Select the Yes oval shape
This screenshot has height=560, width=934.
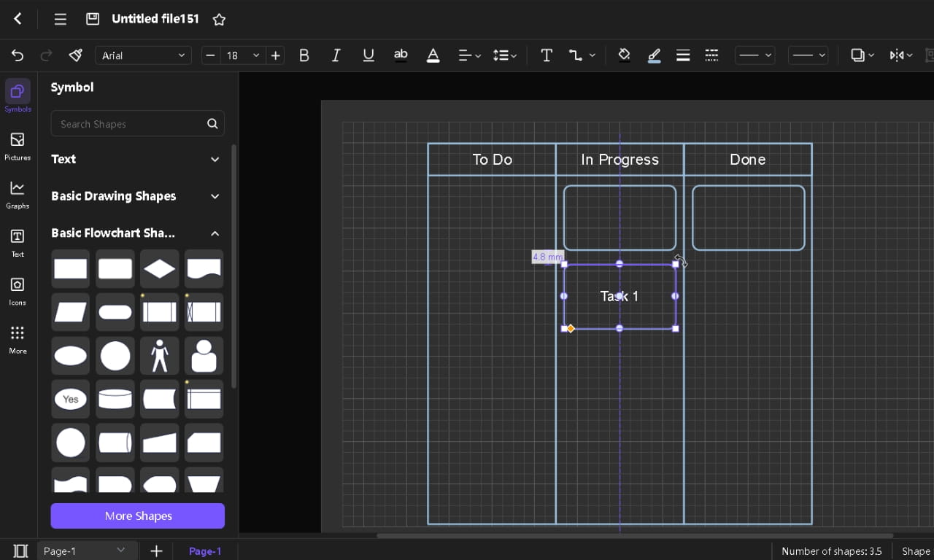point(71,399)
